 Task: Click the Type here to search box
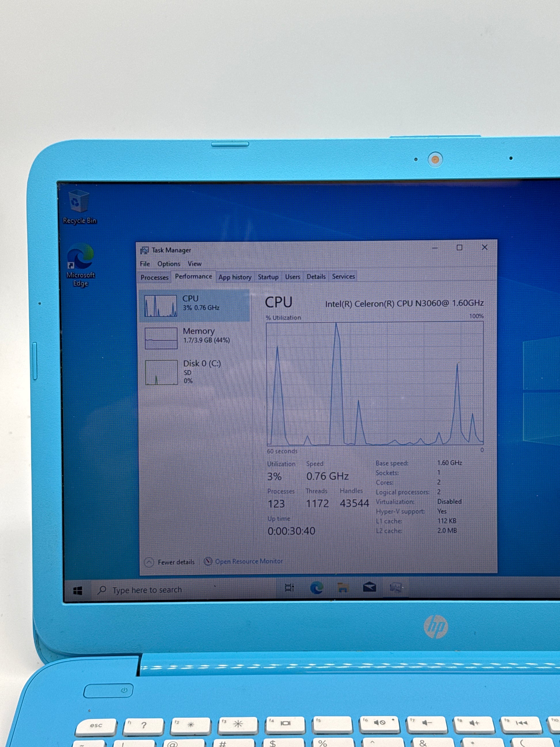pos(147,590)
